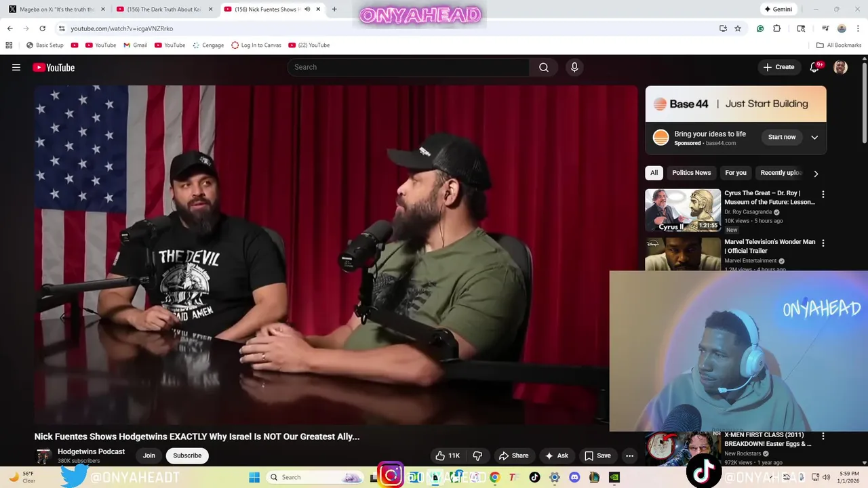Open the Gmail bookmark

pos(135,45)
